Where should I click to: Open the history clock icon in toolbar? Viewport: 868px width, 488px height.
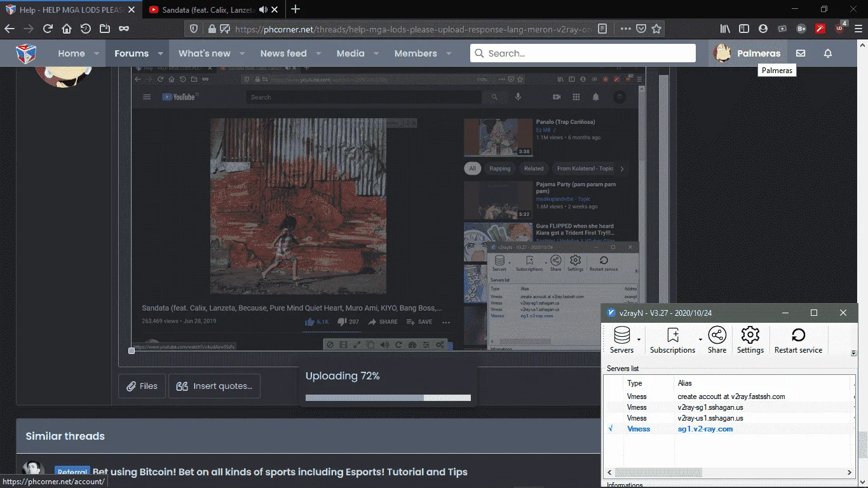click(85, 29)
